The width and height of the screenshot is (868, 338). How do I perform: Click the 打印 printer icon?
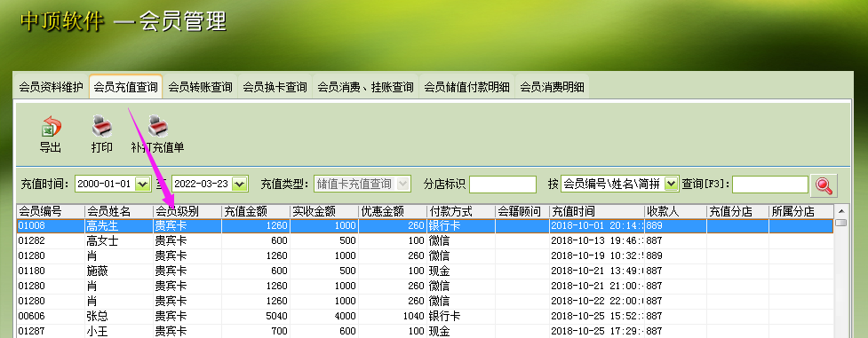(102, 127)
